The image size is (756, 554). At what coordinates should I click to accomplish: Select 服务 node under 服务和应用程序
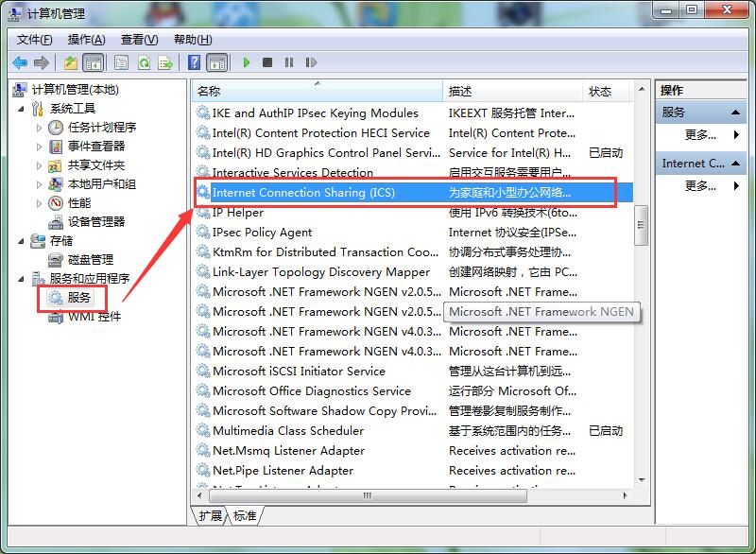[x=78, y=298]
